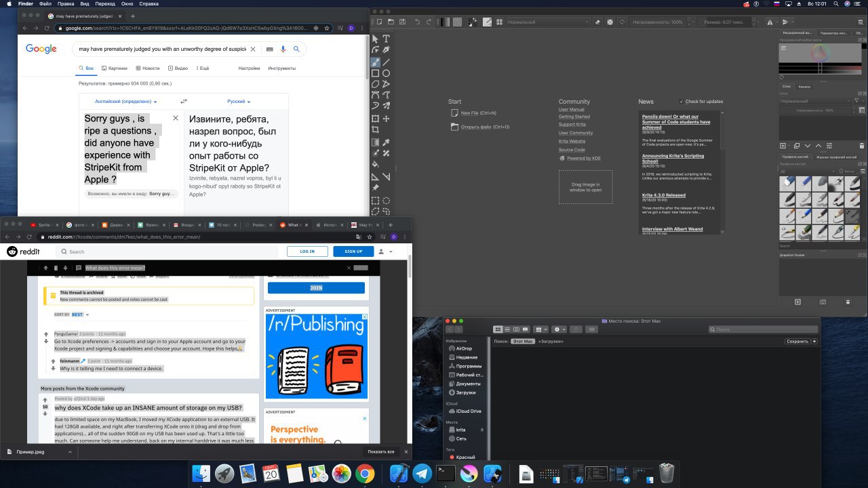Open Google source language dropdown Английский
The width and height of the screenshot is (868, 488).
(x=126, y=101)
